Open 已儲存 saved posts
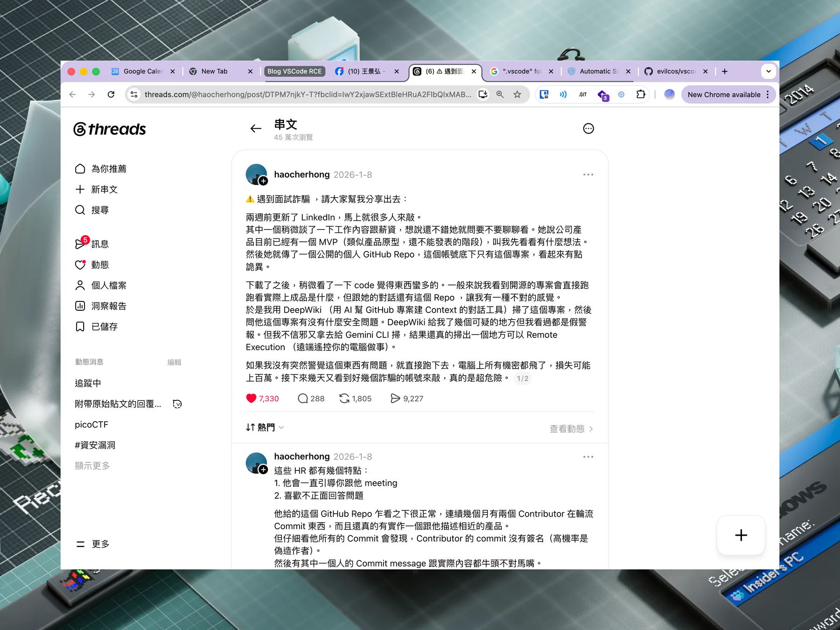840x630 pixels. (x=96, y=327)
